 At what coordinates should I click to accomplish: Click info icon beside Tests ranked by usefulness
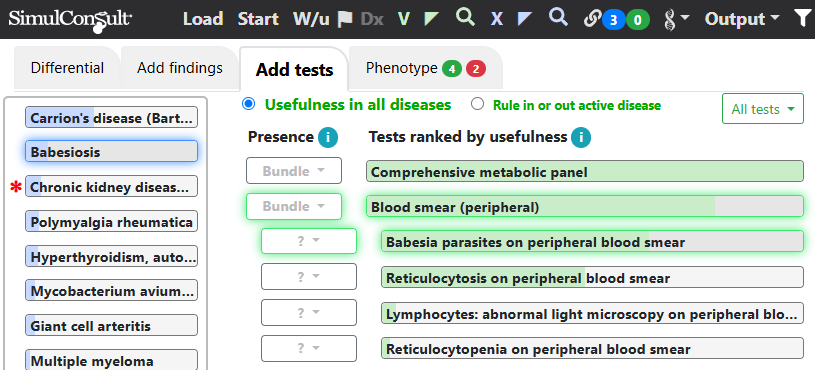point(581,137)
